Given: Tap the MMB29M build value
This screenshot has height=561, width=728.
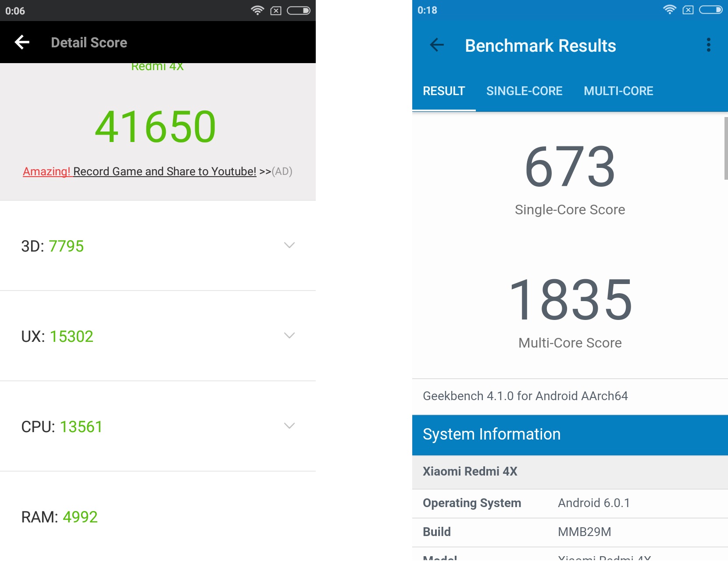Looking at the screenshot, I should pos(585,532).
